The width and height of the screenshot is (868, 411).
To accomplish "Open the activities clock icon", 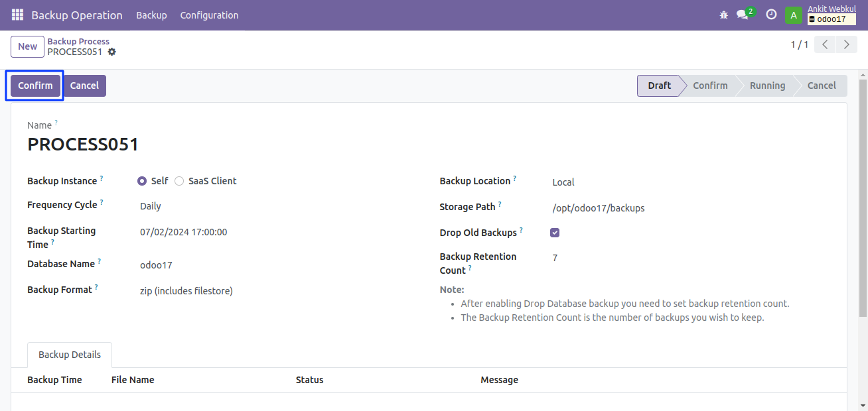I will (771, 15).
